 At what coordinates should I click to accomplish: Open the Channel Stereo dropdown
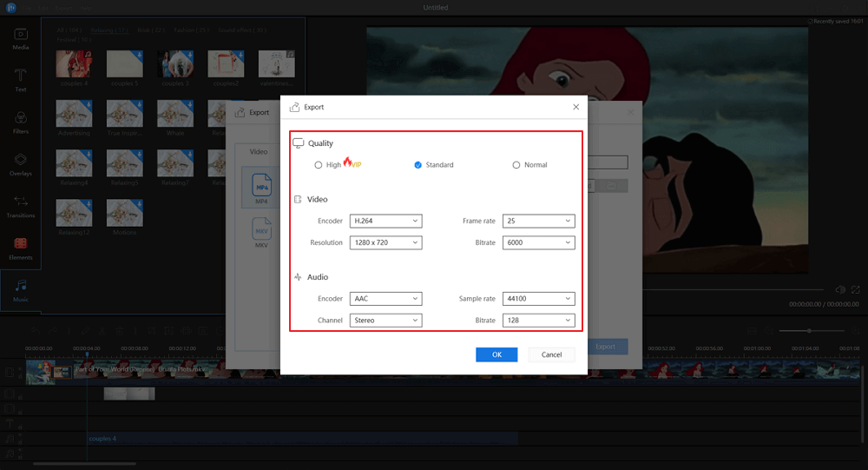386,321
